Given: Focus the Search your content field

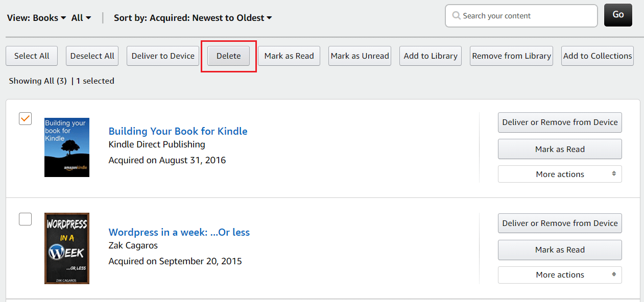Looking at the screenshot, I should pyautogui.click(x=526, y=16).
